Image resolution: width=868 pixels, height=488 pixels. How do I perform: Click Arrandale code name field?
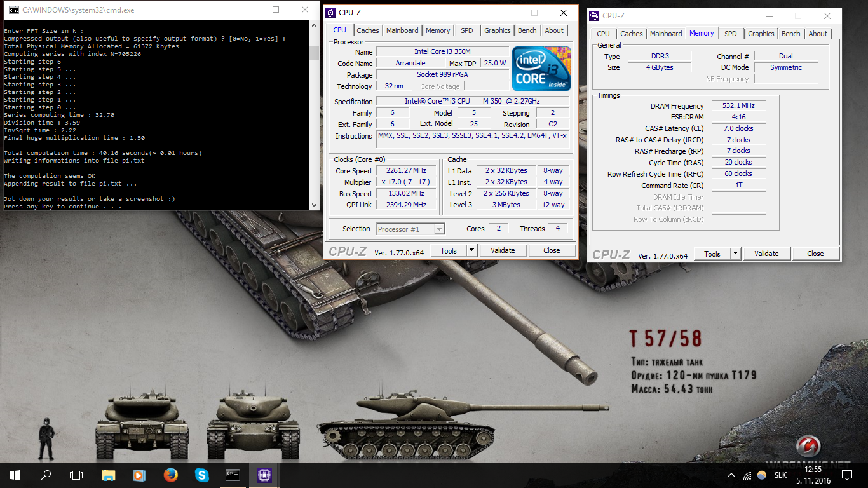410,63
